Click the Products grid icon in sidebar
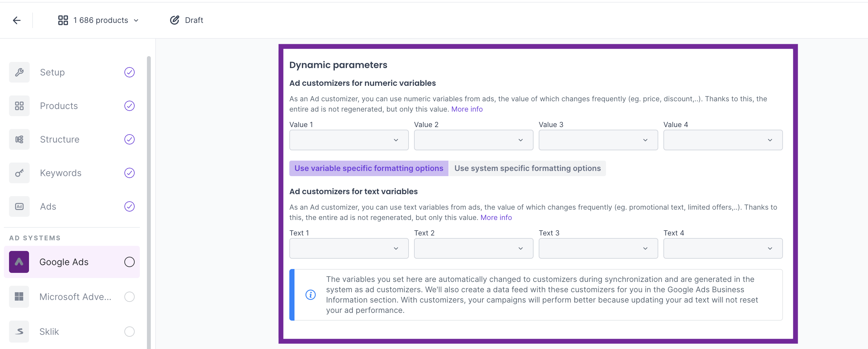The image size is (868, 349). [x=19, y=106]
